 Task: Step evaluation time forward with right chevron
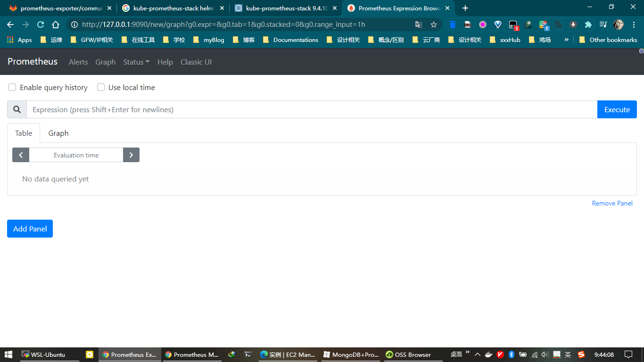pos(131,155)
